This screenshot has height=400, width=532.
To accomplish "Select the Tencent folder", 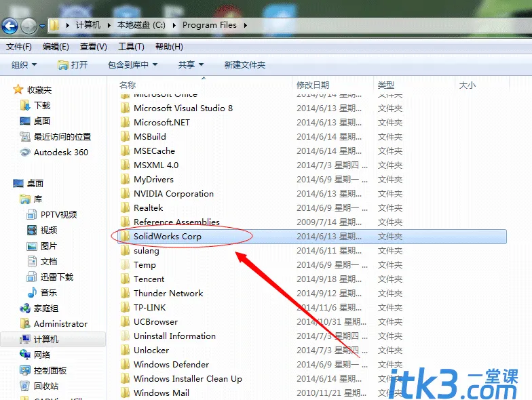I will 149,279.
